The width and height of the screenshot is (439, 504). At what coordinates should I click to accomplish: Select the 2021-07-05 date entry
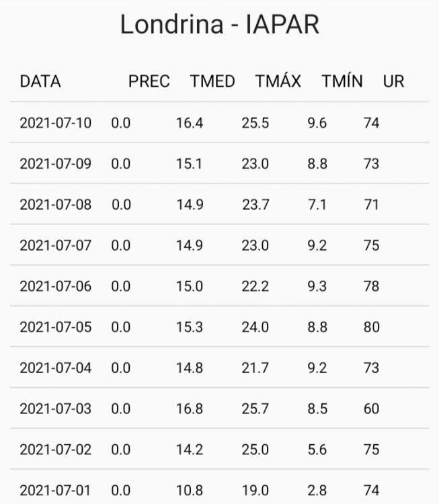tap(56, 327)
